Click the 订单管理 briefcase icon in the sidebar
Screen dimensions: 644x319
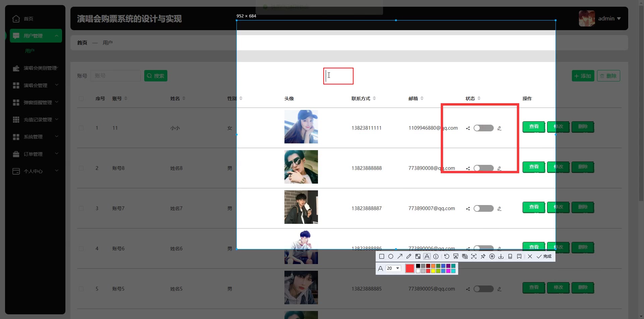tap(16, 154)
